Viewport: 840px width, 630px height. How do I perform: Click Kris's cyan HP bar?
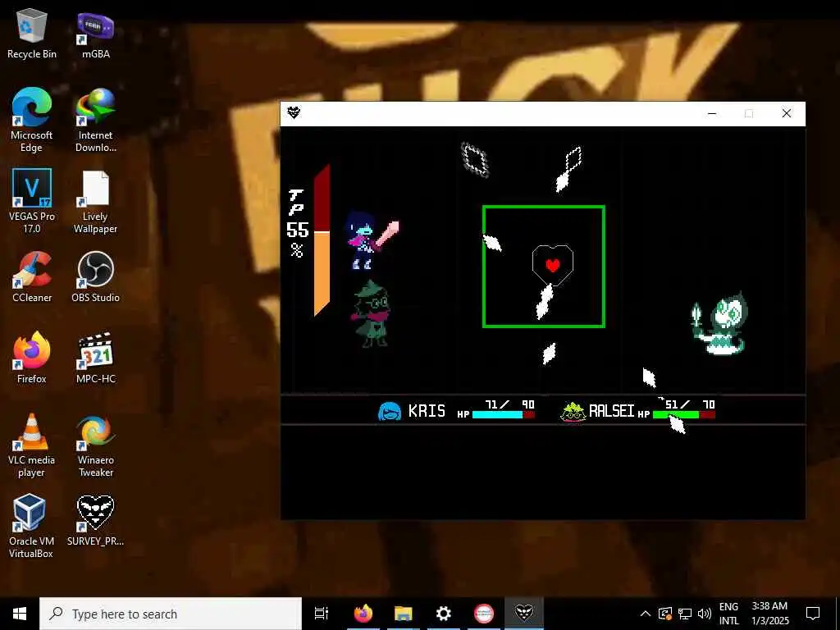[x=503, y=414]
